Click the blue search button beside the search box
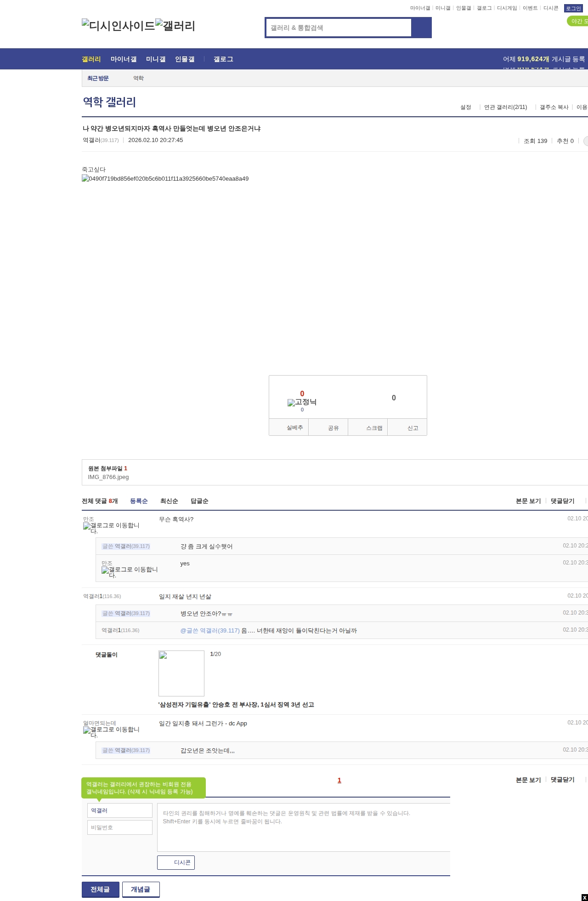Screen dimensions: 588x901 (421, 28)
